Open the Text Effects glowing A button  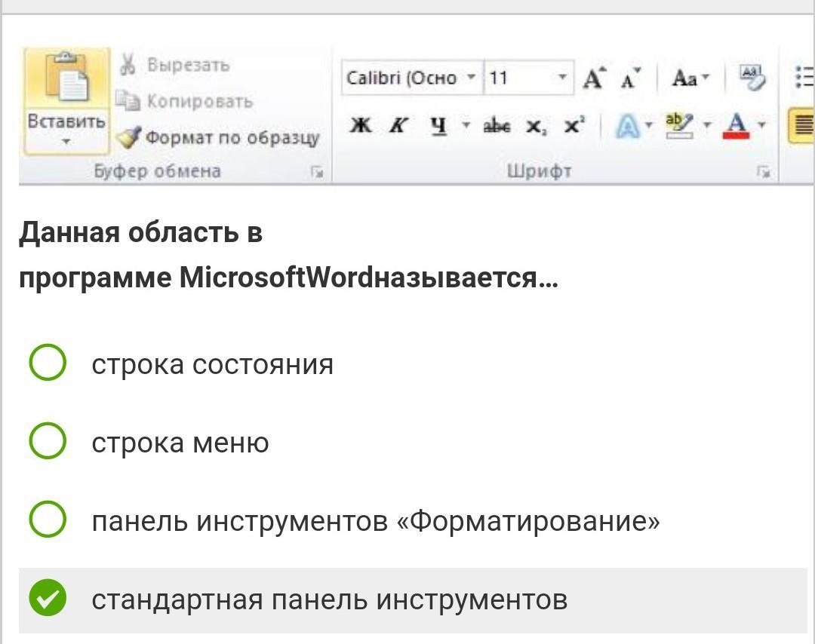(627, 126)
